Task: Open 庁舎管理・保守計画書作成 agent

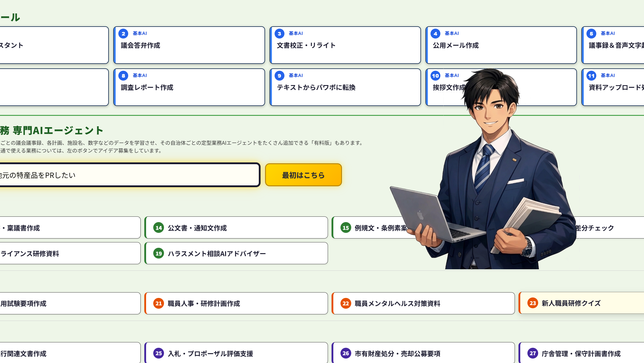Action: 581,353
